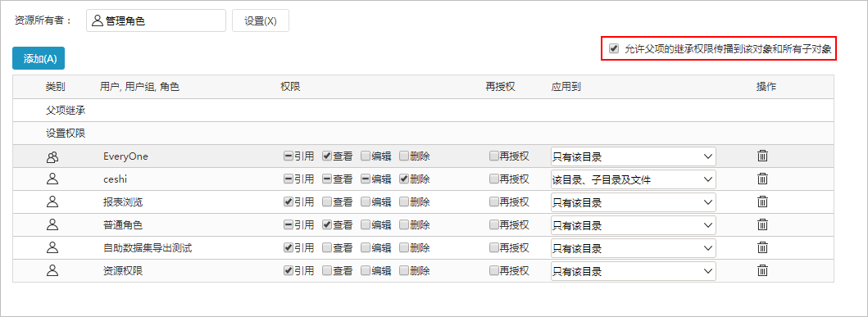This screenshot has height=317, width=868.
Task: Delete the EveryOne permission row
Action: tap(762, 156)
